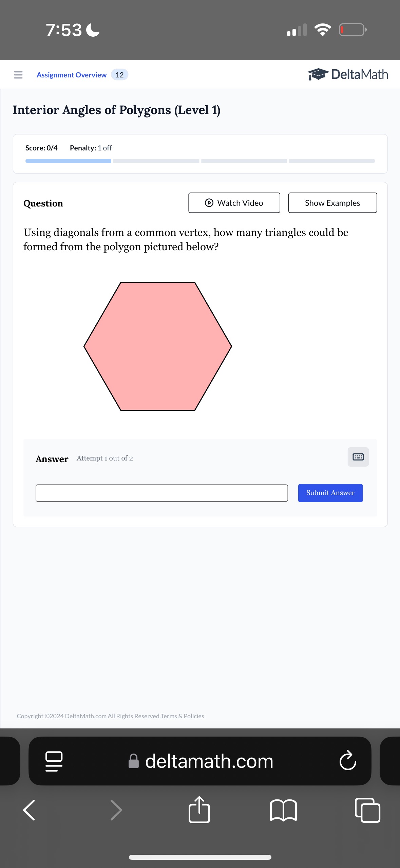The width and height of the screenshot is (400, 868).
Task: Open Terms & Policies footer link
Action: pyautogui.click(x=183, y=716)
